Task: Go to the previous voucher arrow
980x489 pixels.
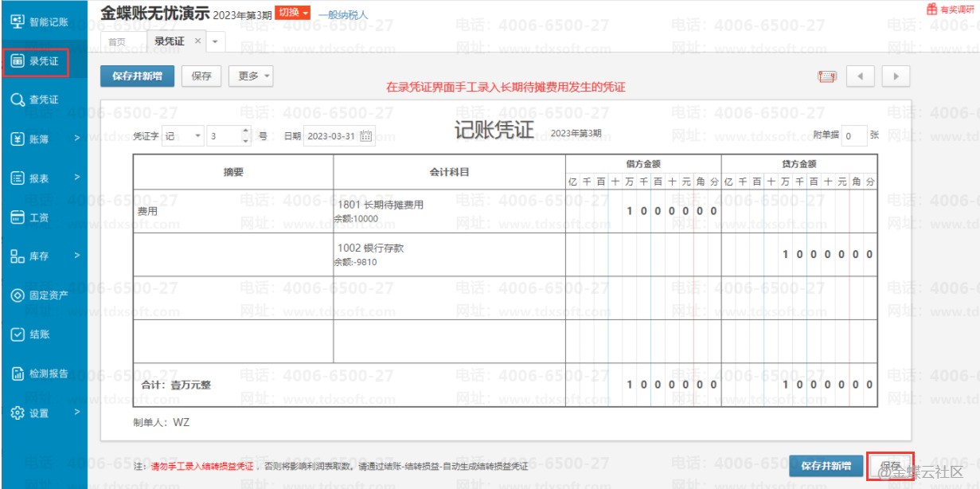Action: pyautogui.click(x=860, y=76)
